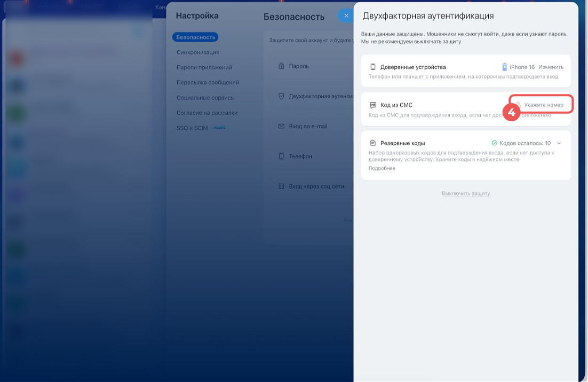The height and width of the screenshot is (382, 588).
Task: Click the Резервные коды document icon
Action: [x=373, y=143]
